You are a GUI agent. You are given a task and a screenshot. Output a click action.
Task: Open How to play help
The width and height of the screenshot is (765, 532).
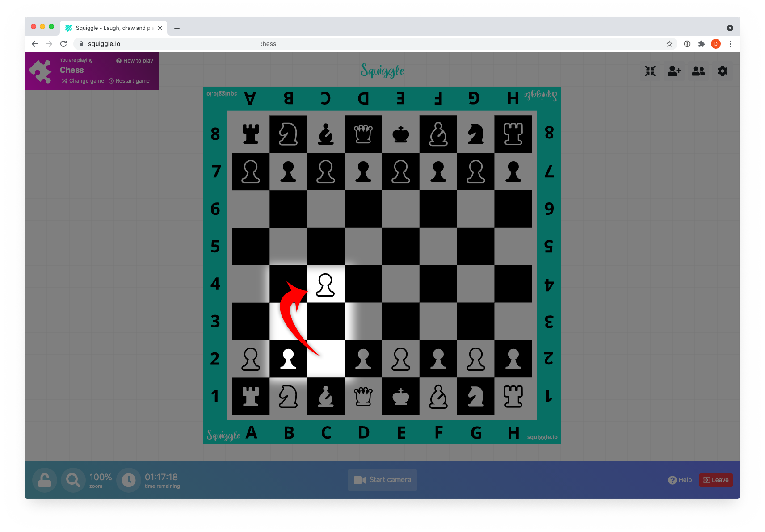(x=135, y=61)
